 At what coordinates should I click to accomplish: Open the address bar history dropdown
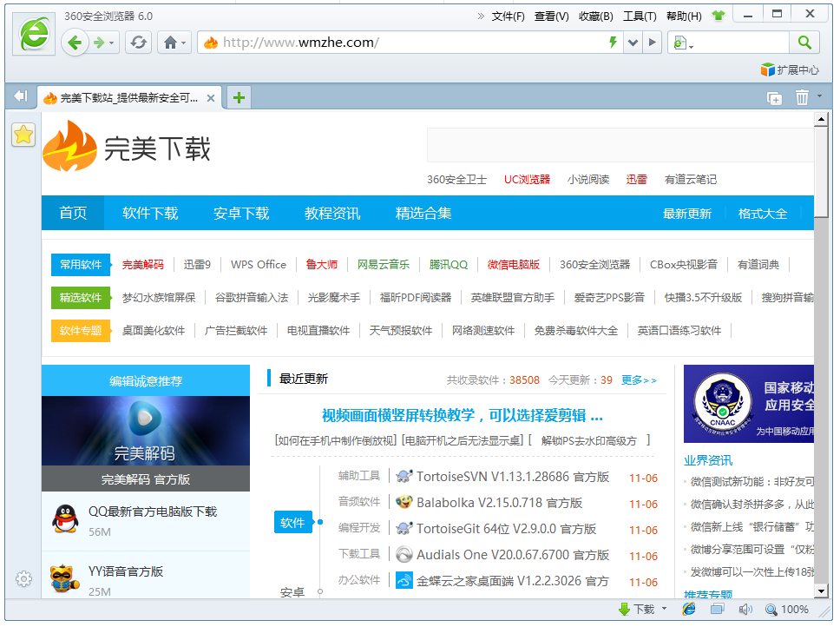tap(633, 42)
